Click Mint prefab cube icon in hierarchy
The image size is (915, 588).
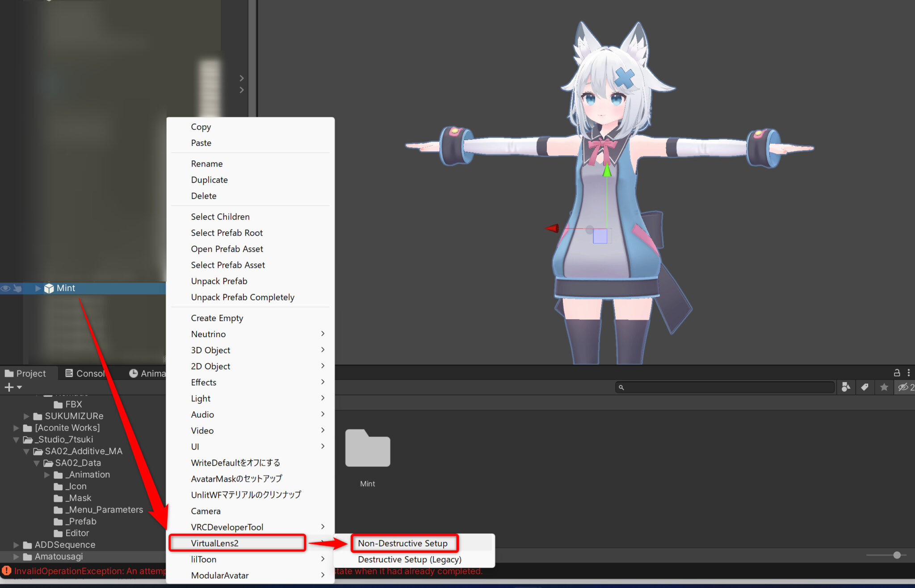click(x=49, y=288)
